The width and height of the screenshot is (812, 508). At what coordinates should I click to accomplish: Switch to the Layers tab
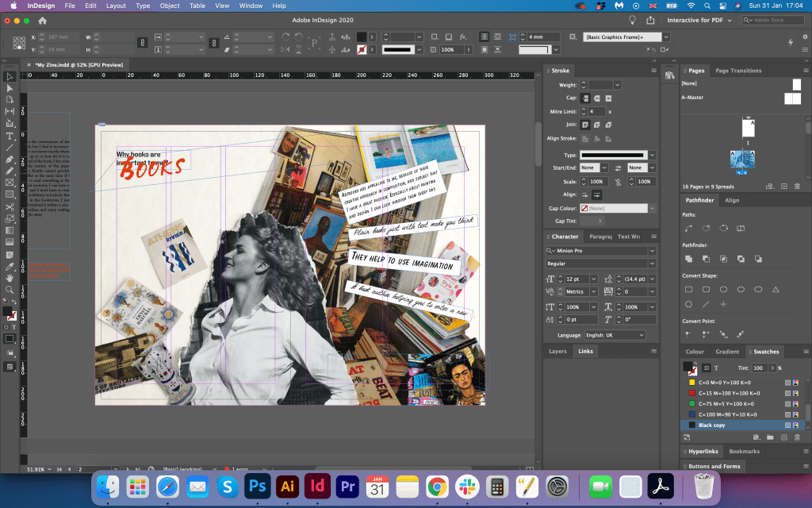pos(557,351)
